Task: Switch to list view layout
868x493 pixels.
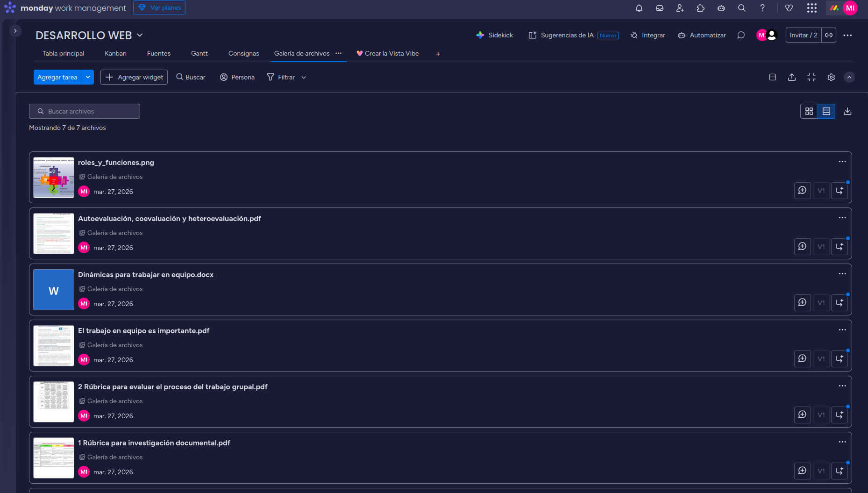Action: click(826, 111)
